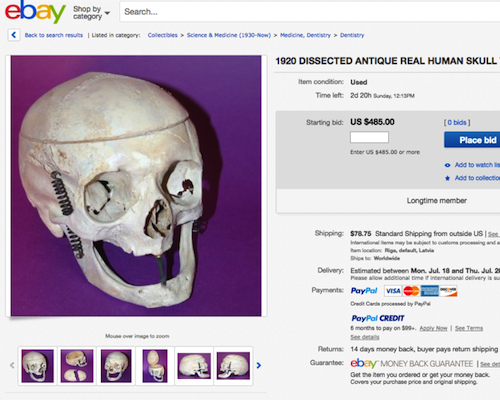Click the eye icon for Add to watch list
This screenshot has width=500, height=400.
pyautogui.click(x=447, y=165)
